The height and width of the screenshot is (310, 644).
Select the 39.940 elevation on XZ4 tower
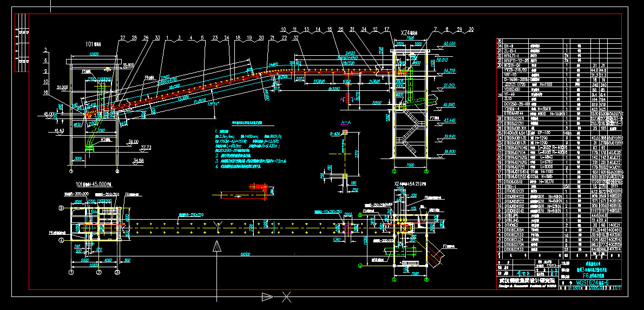[x=449, y=136]
